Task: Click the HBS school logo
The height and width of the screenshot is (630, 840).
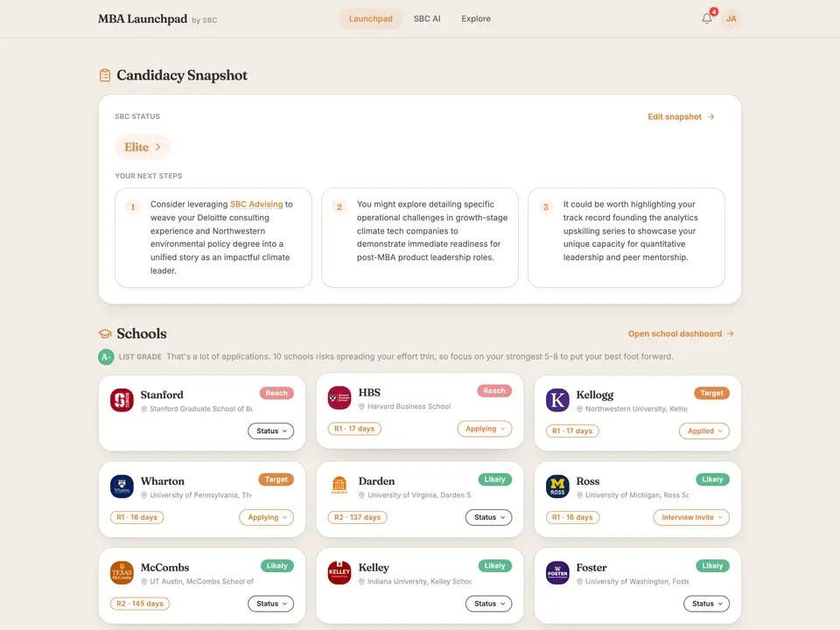Action: coord(339,398)
